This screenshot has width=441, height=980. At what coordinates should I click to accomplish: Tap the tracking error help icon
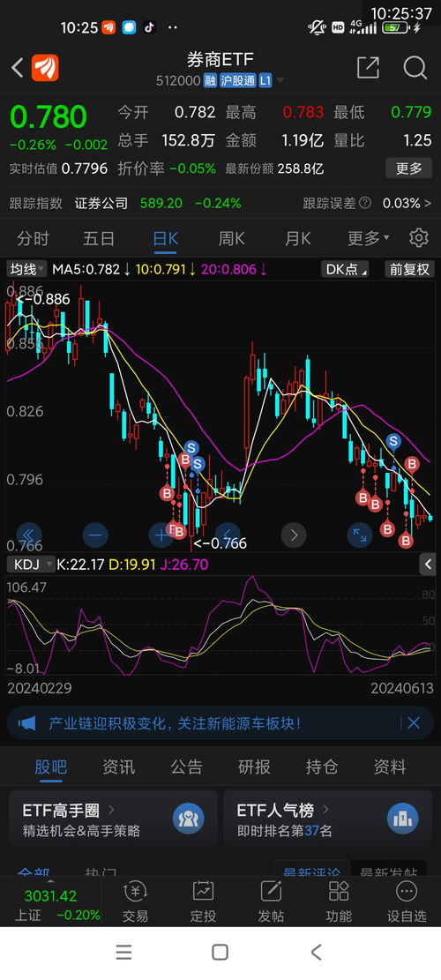coord(365,203)
